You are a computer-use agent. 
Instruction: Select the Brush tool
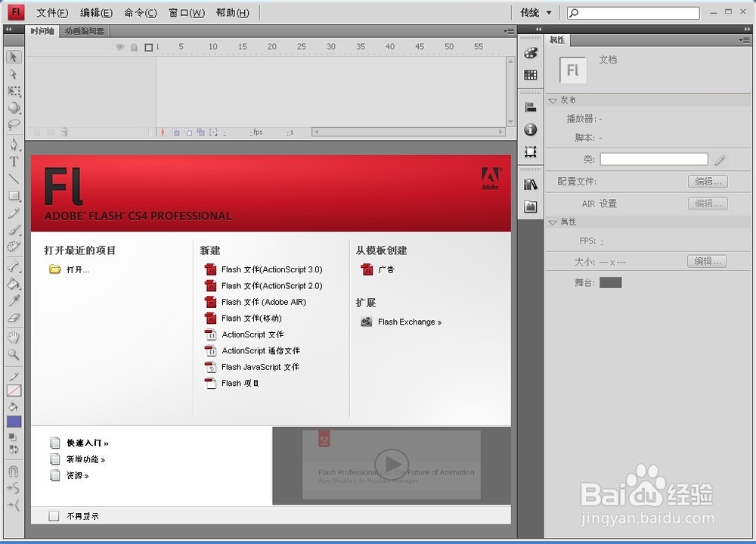point(14,230)
